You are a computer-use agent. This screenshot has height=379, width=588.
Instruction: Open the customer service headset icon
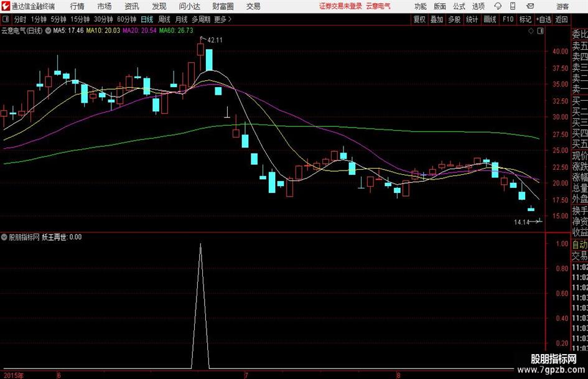pos(498,6)
